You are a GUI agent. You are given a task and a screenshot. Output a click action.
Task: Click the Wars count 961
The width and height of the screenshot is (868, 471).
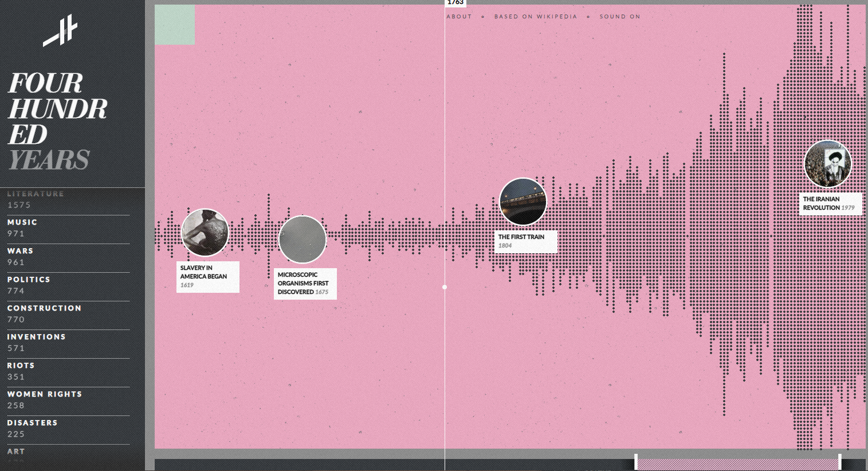[x=16, y=262]
